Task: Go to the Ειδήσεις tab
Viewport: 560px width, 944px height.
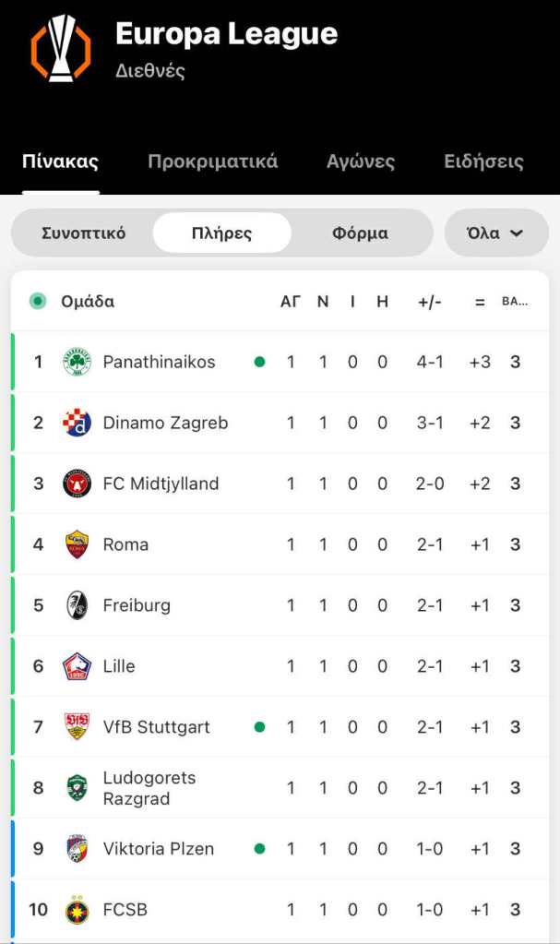Action: (483, 162)
